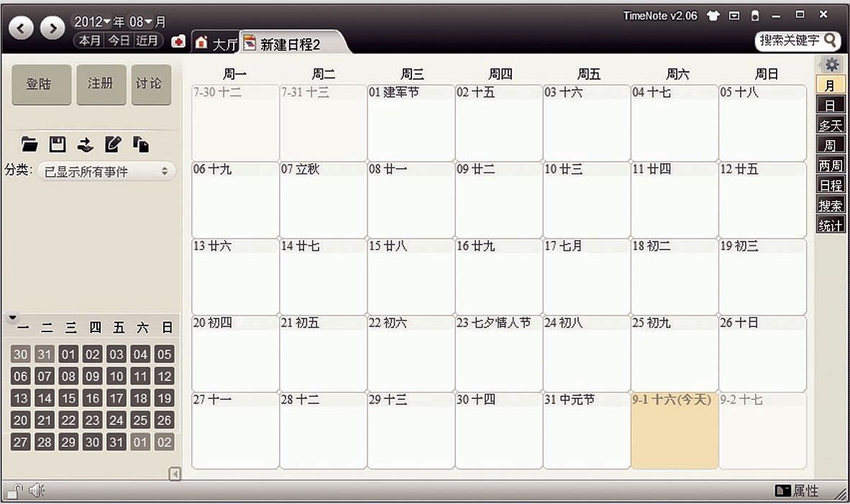Collapse the sidebar with the left-arrow button
Image resolution: width=850 pixels, height=504 pixels.
pos(173,473)
